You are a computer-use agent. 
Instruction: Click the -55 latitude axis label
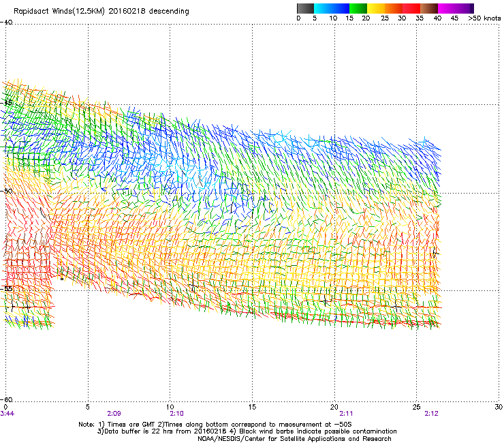click(6, 289)
